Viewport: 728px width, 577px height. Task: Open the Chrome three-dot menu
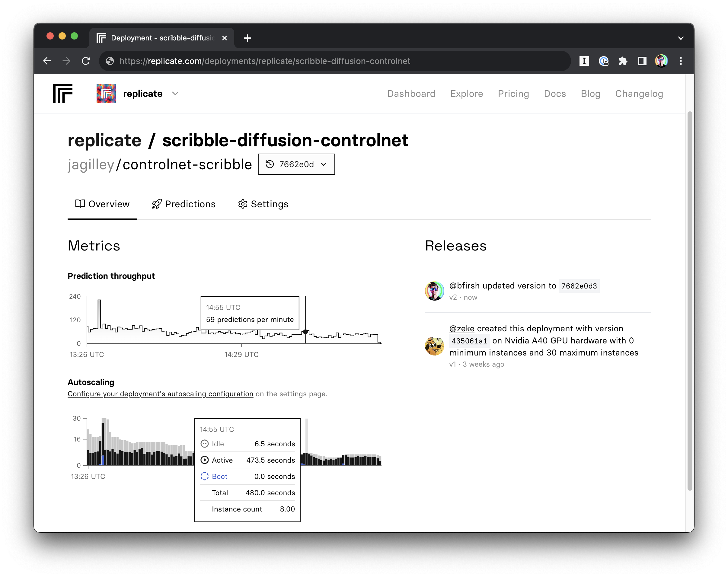click(681, 61)
